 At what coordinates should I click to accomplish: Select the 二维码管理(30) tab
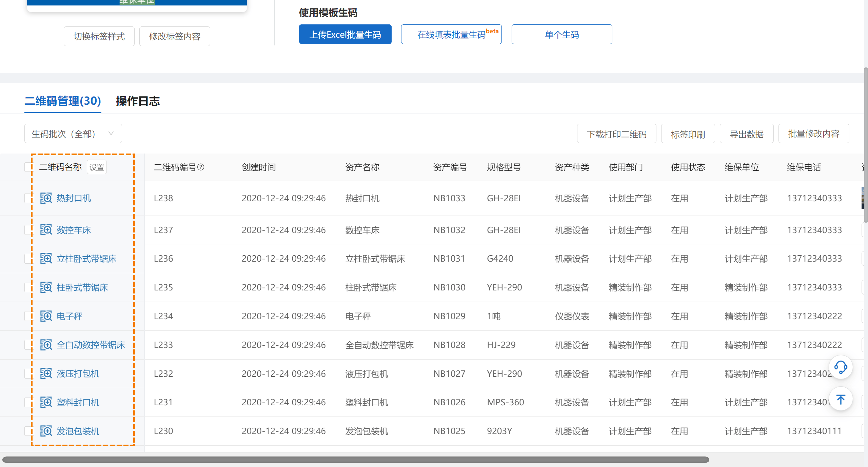click(63, 101)
